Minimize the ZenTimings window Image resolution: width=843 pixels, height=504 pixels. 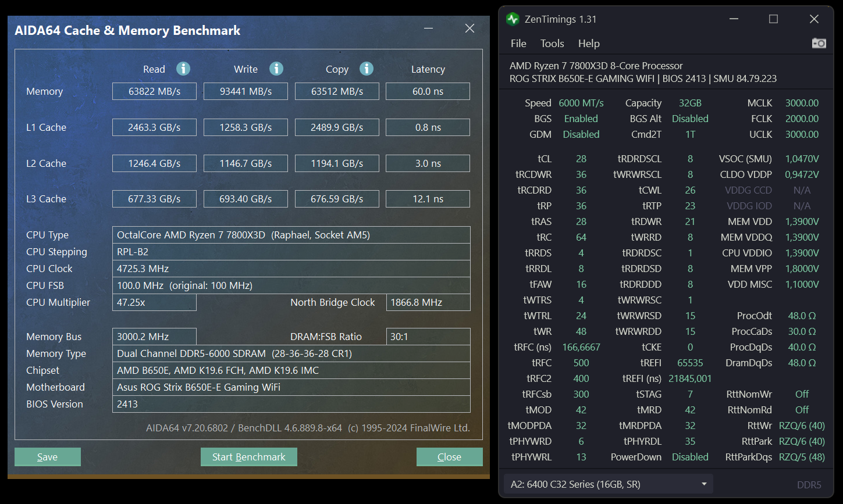coord(734,19)
